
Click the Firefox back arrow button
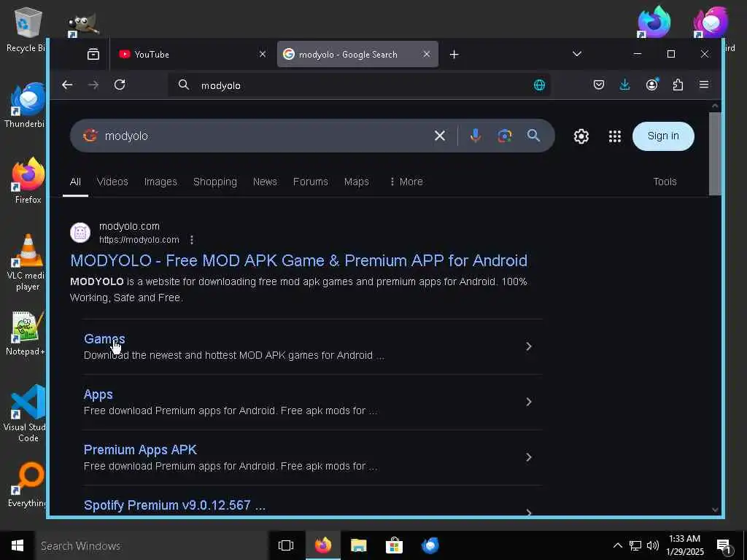67,85
